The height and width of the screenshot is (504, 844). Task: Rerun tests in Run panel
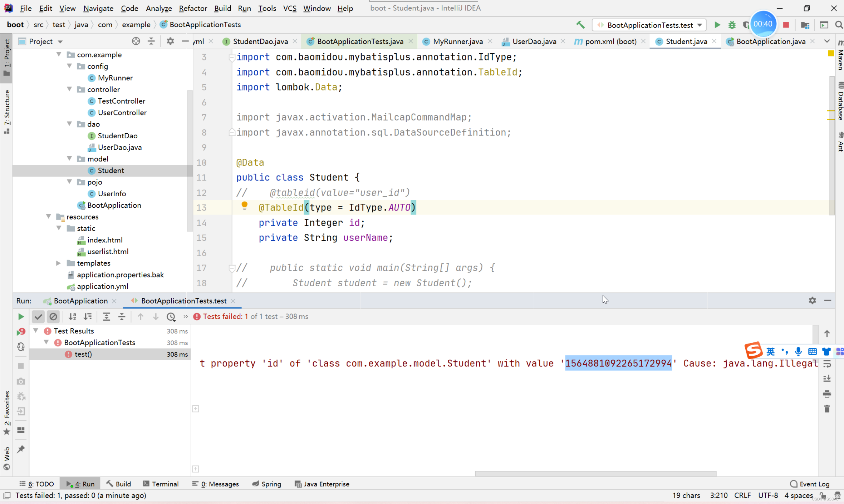(x=21, y=316)
